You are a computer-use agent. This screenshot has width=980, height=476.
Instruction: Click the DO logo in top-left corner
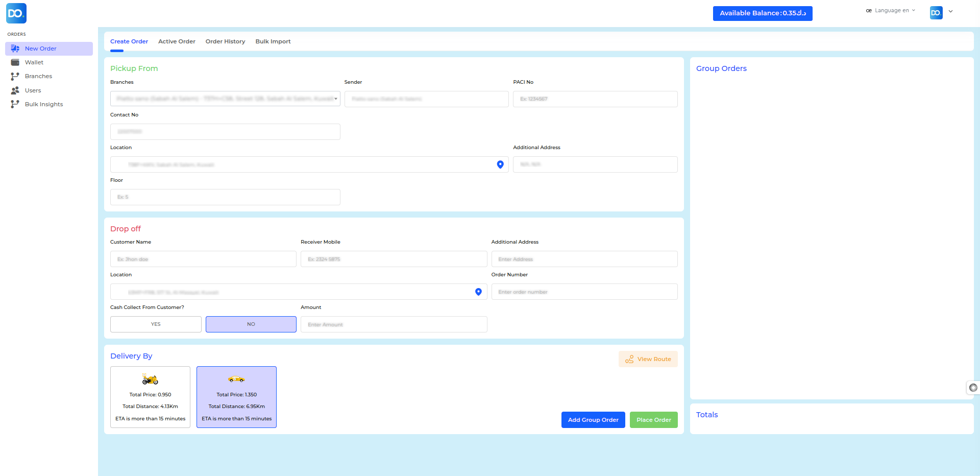pyautogui.click(x=16, y=13)
